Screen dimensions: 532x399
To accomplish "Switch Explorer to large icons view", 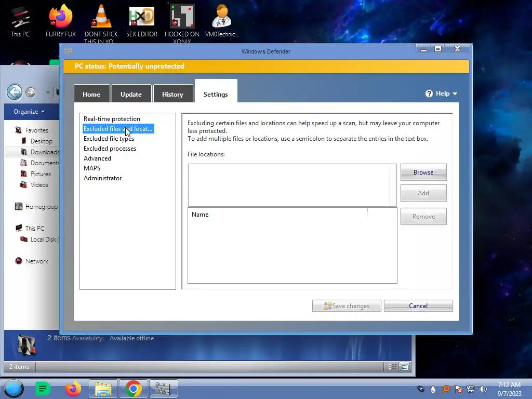I will click(404, 366).
